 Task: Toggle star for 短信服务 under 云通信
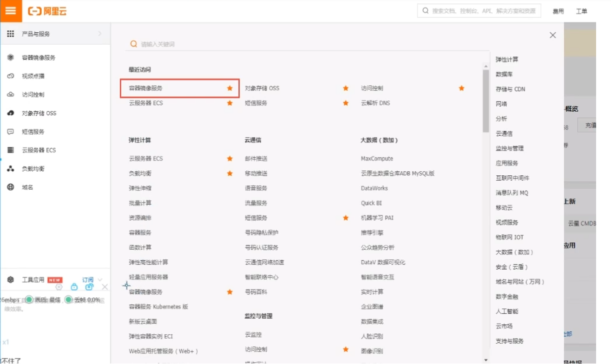tap(346, 218)
